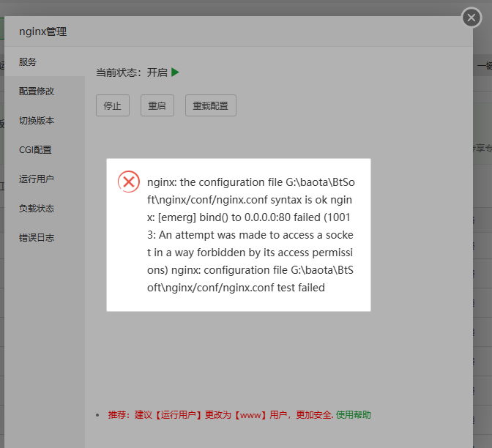View the 负载状态 tab

pos(45,209)
